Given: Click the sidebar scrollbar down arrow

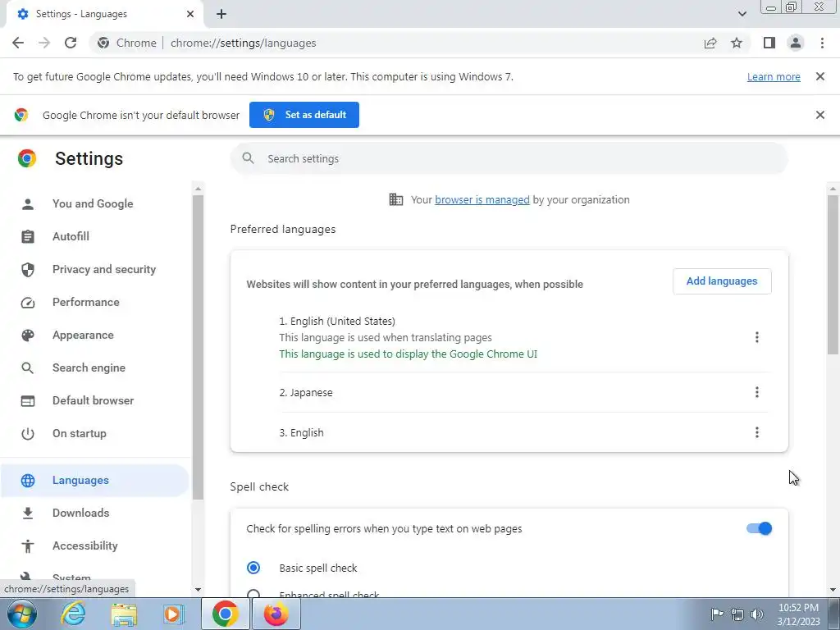Looking at the screenshot, I should tap(198, 589).
